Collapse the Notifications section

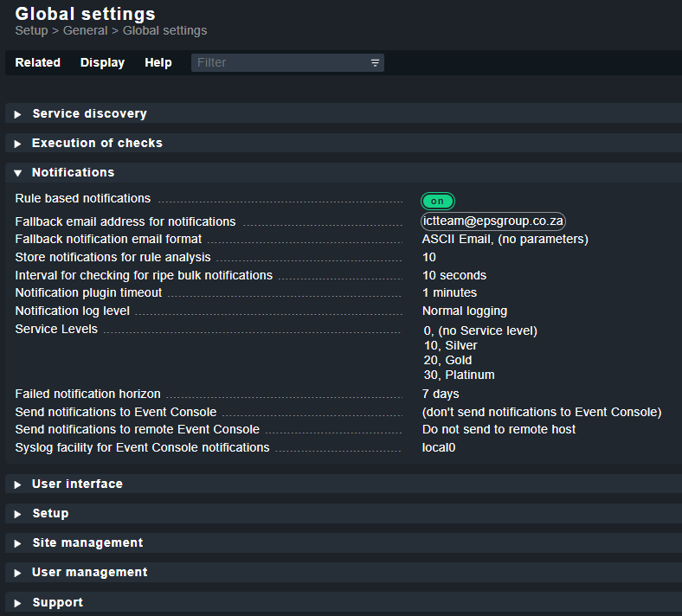[x=17, y=173]
